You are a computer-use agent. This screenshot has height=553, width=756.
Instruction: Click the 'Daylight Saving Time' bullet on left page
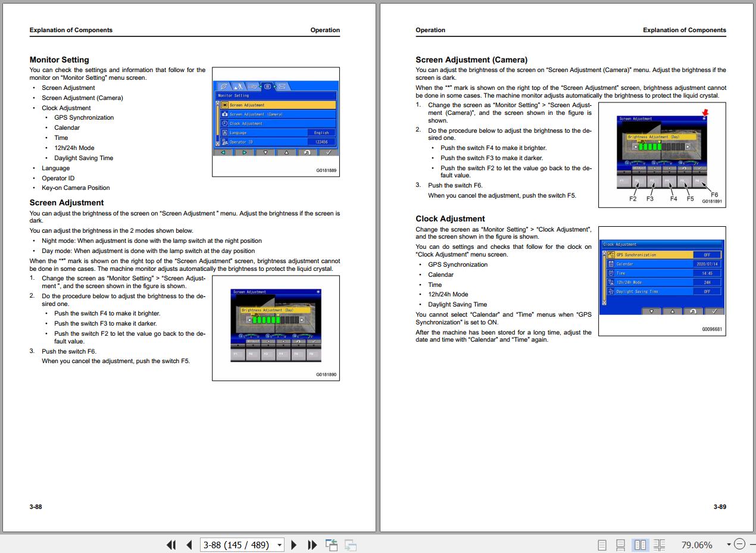(x=83, y=158)
